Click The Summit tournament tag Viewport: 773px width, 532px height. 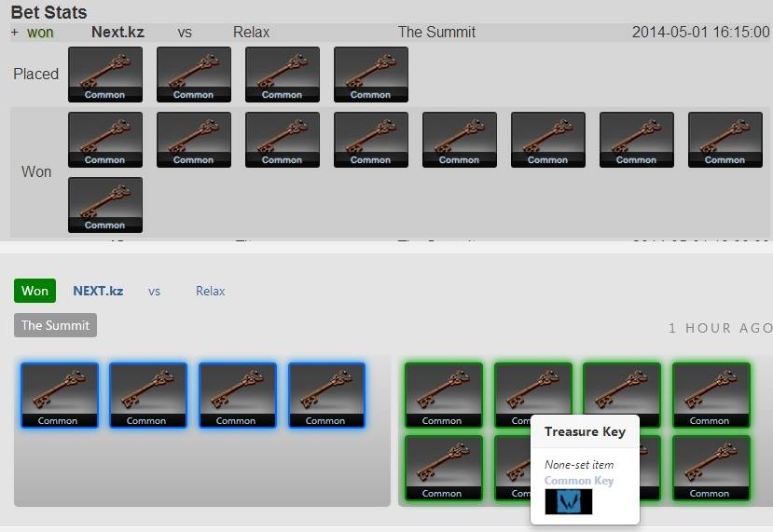click(x=55, y=325)
